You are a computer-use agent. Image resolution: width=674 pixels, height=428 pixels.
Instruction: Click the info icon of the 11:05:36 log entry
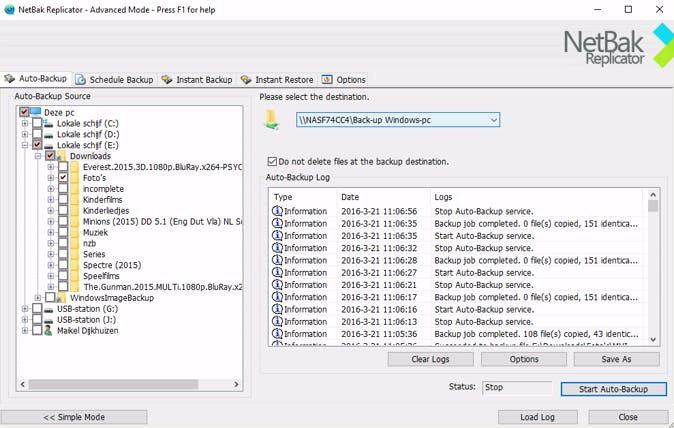[277, 333]
